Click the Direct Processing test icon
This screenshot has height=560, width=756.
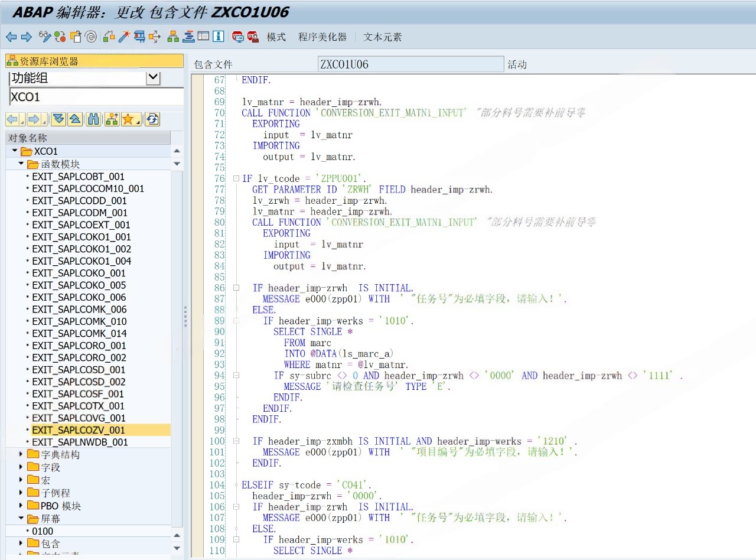(x=139, y=37)
